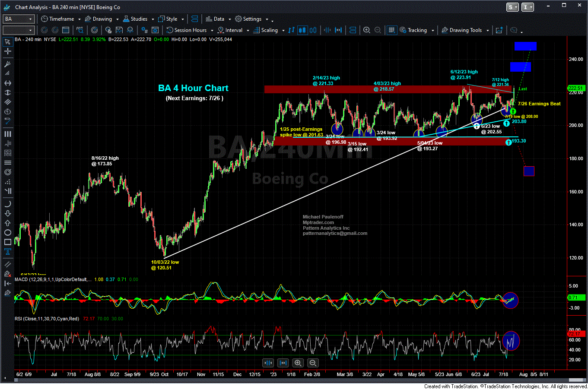
Task: Click the zoom out magnifier in top toolbar
Action: [x=378, y=30]
